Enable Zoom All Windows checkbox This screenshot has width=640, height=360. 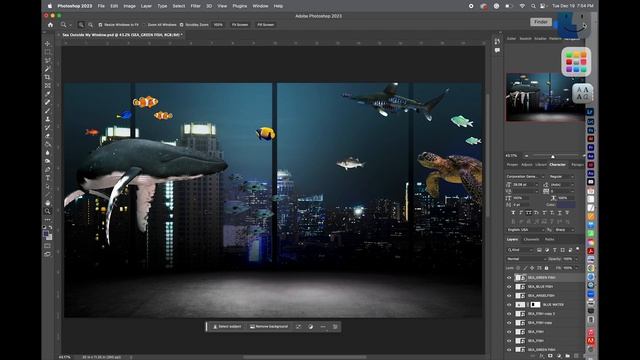(144, 25)
